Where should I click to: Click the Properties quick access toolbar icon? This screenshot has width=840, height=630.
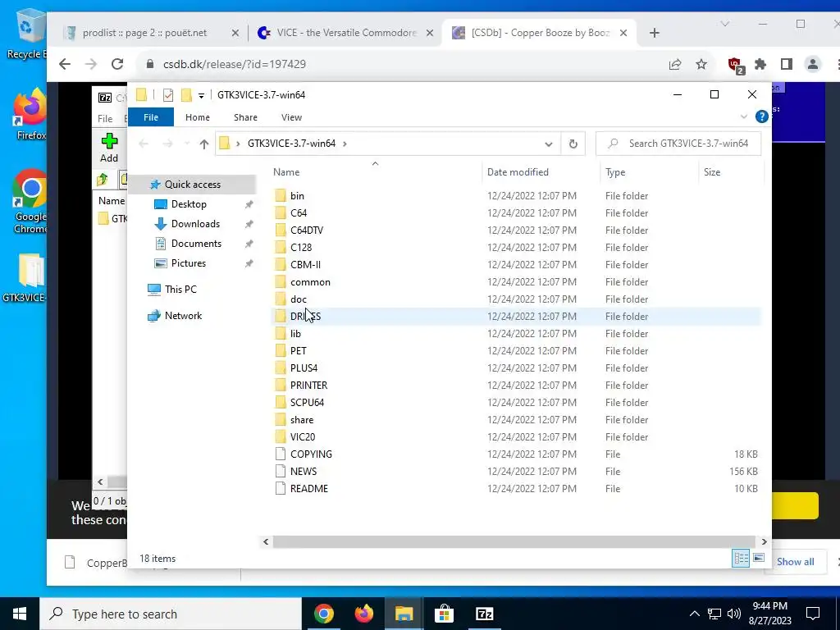[167, 95]
